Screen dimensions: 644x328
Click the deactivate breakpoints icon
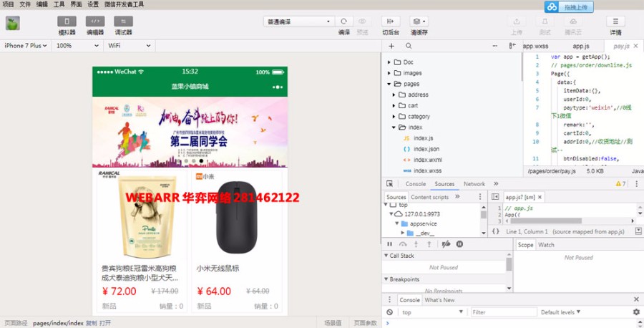pos(446,244)
